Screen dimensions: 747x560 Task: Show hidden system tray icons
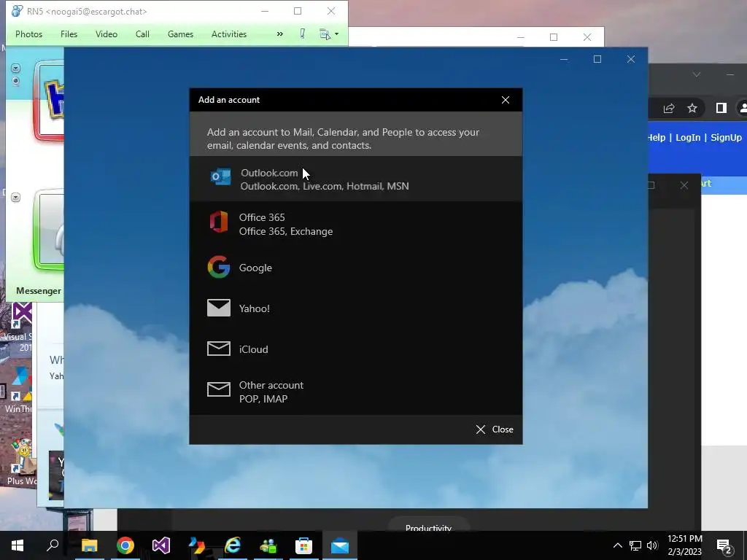click(x=617, y=545)
